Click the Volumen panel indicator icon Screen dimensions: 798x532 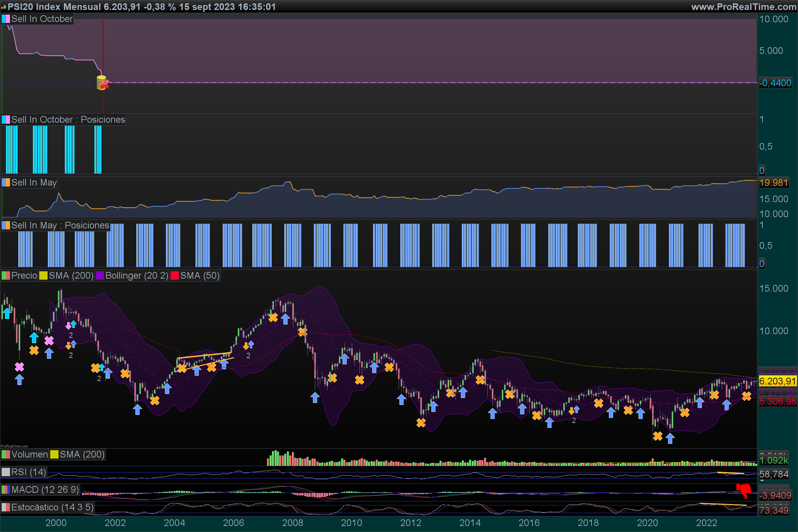6,454
